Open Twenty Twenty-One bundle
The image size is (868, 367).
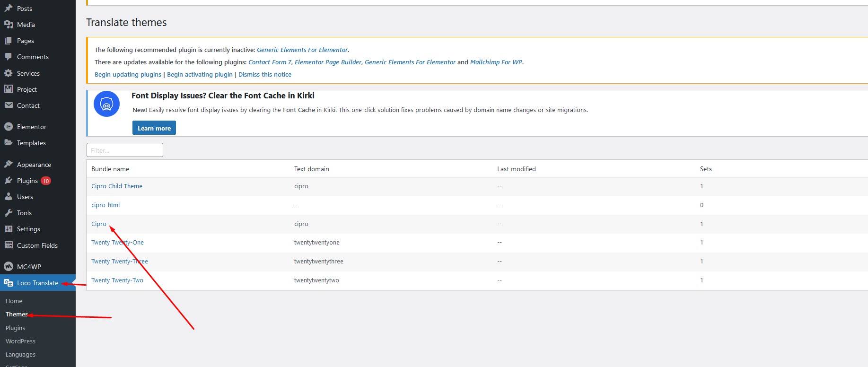pyautogui.click(x=117, y=242)
